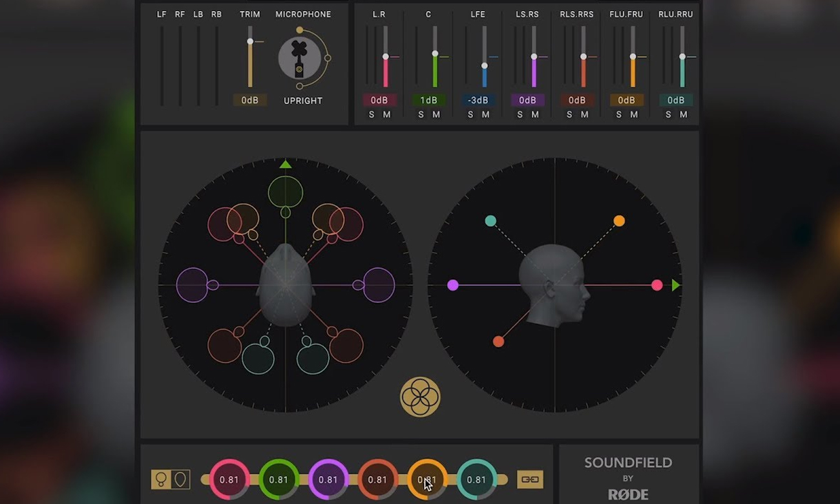Viewport: 840px width, 504px height.
Task: Click the ambisonic four-circle icon
Action: coord(420,397)
